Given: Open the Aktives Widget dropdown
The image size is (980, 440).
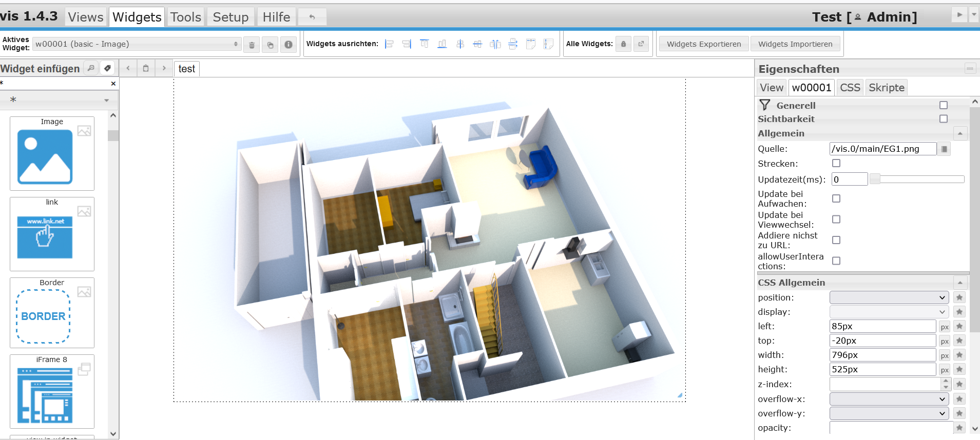Looking at the screenshot, I should coord(137,44).
